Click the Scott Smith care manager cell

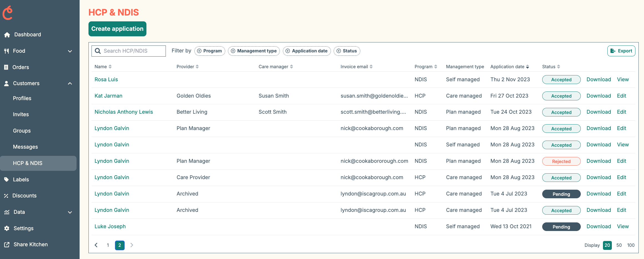tap(273, 112)
